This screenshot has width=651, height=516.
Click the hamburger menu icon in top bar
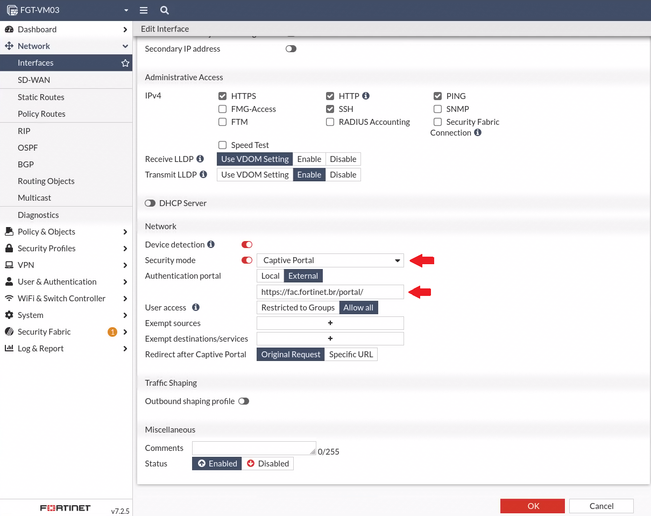pyautogui.click(x=143, y=10)
